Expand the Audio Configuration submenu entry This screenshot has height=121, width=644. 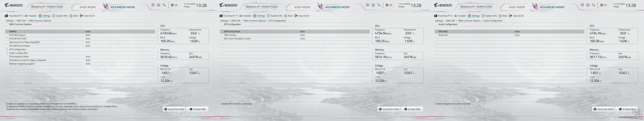click(x=19, y=53)
